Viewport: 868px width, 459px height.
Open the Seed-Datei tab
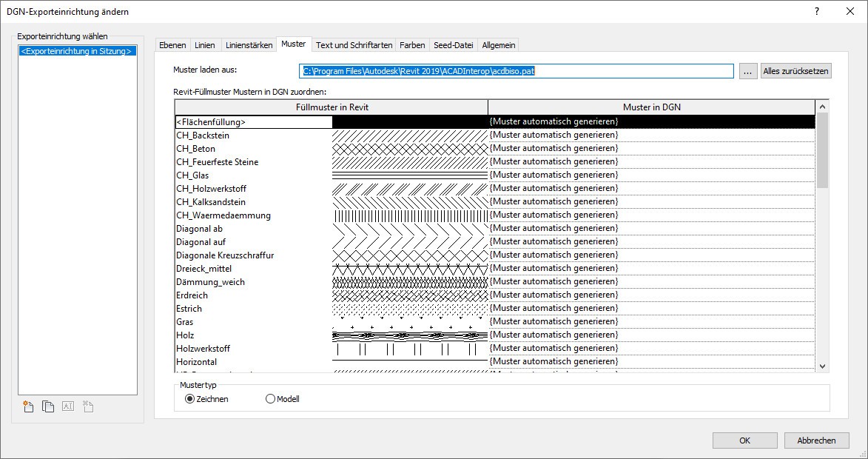(453, 45)
